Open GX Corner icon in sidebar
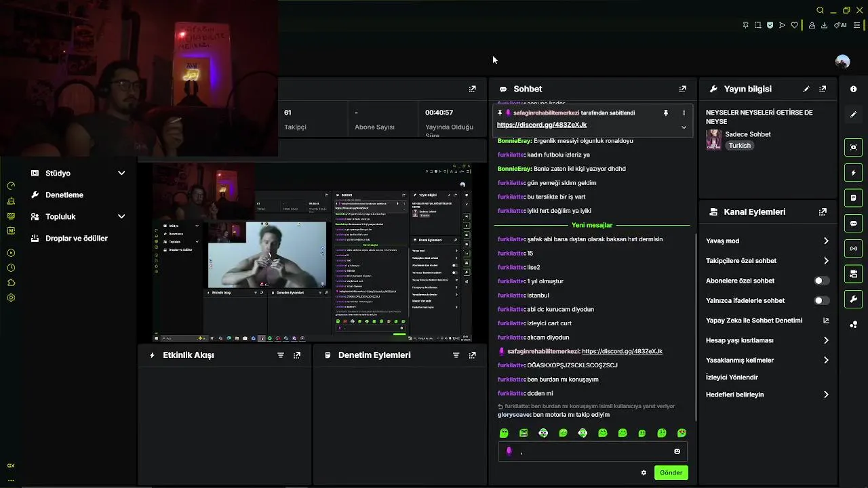This screenshot has height=488, width=868. (11, 466)
